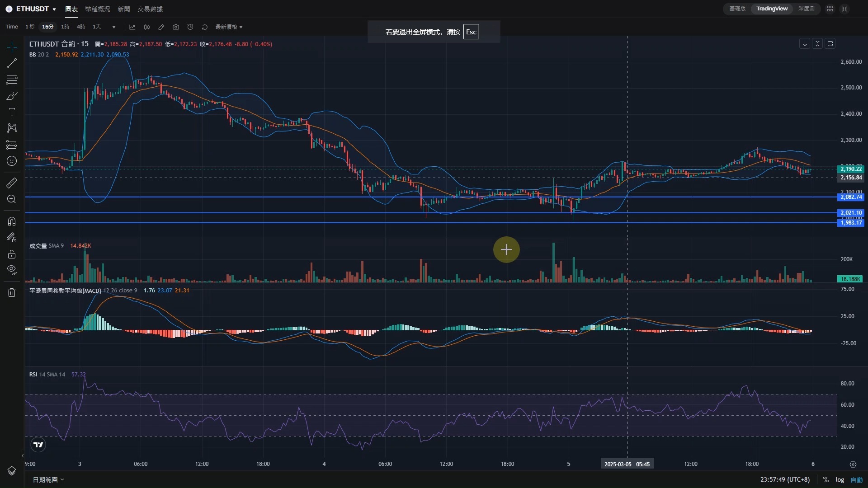
Task: Click the 2,082.74 price level label
Action: click(x=850, y=197)
